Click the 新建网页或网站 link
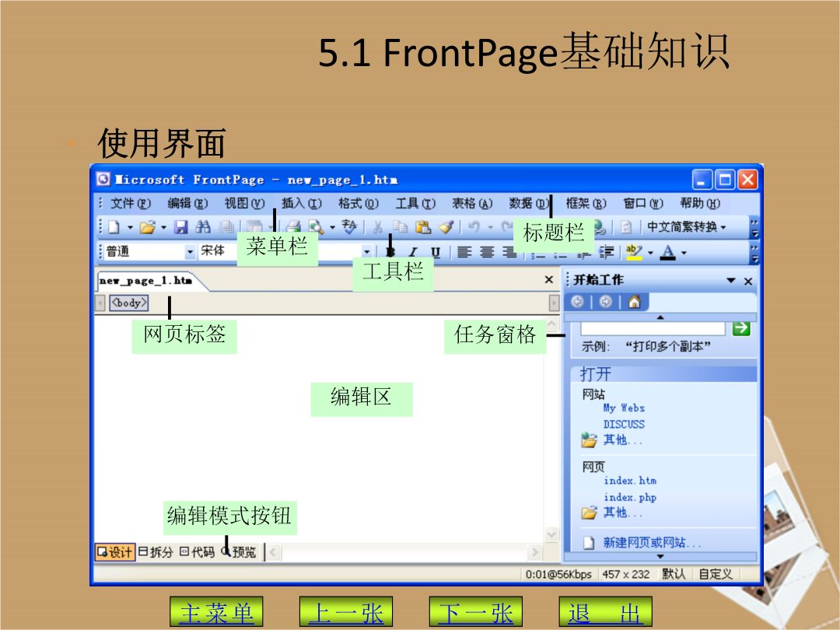The image size is (840, 630). (652, 543)
